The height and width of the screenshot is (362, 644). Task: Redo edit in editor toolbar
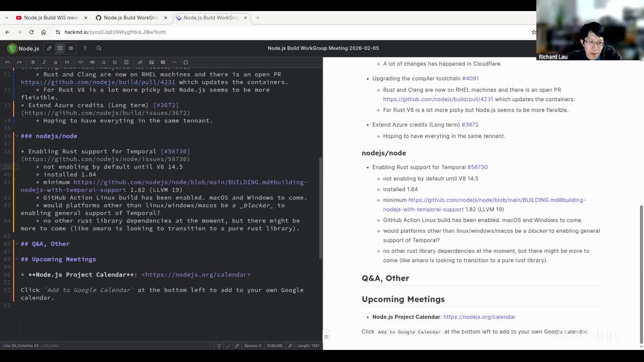[x=19, y=62]
